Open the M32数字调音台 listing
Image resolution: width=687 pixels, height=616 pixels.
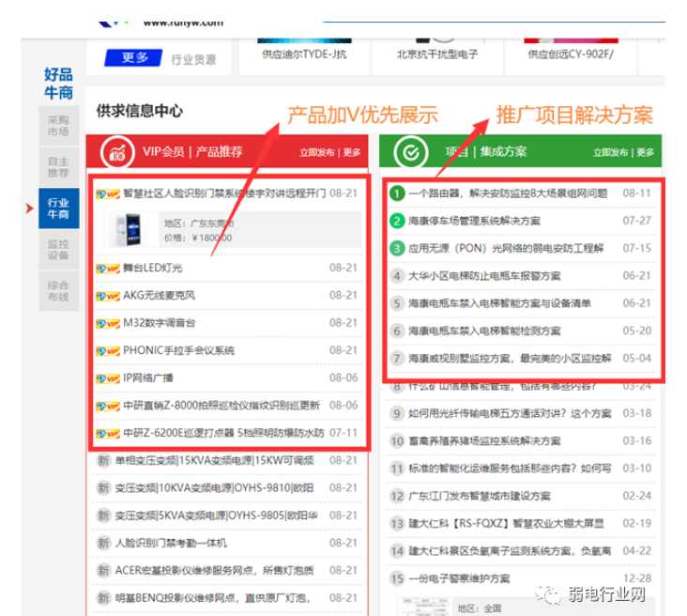(x=160, y=323)
